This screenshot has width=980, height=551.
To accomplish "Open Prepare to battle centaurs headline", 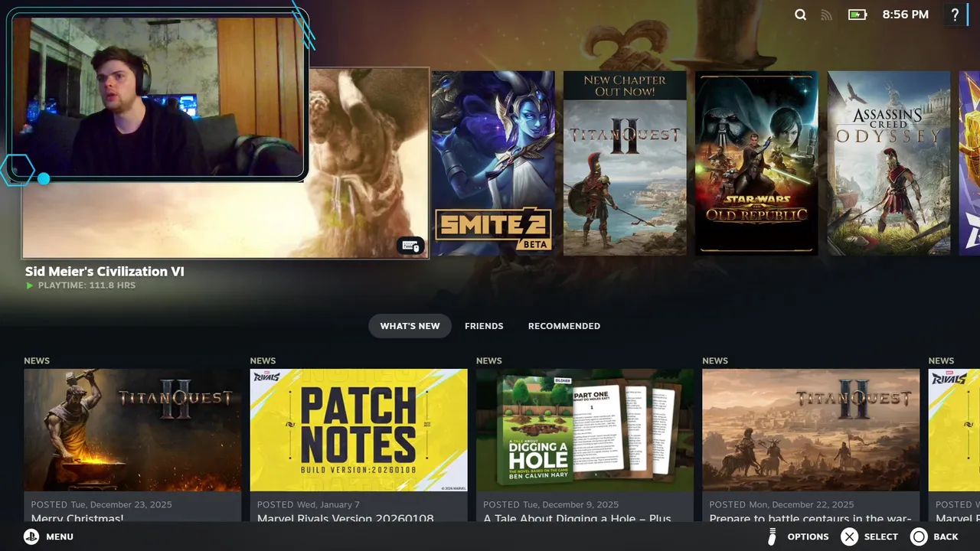I will pyautogui.click(x=810, y=518).
